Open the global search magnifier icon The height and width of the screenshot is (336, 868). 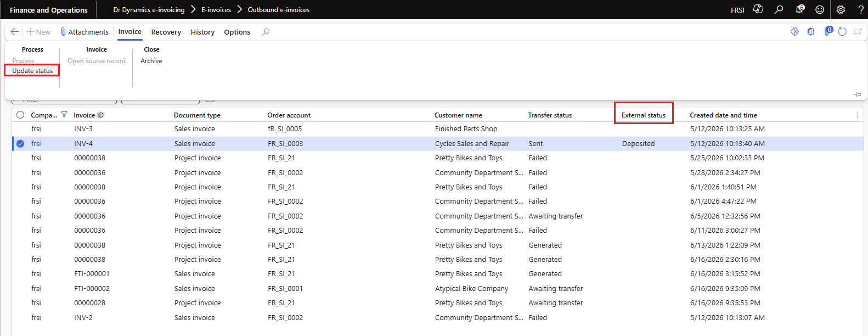click(779, 9)
